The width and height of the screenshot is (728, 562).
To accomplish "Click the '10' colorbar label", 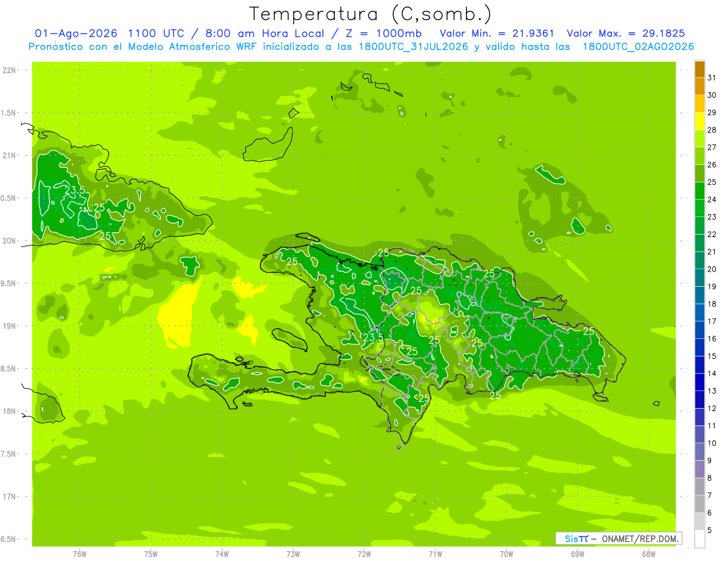I will tap(712, 443).
